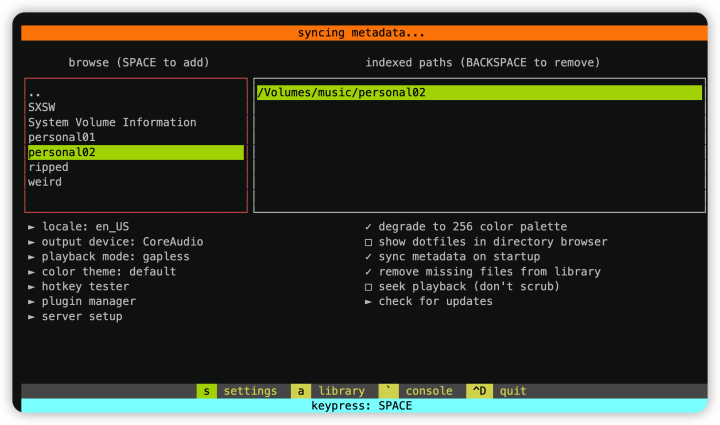Change playback mode: gapless setting
Screen dimensions: 720x425
(109, 257)
